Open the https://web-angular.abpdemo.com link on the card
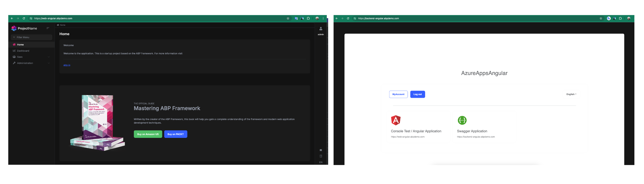This screenshot has height=184, width=644. point(408,137)
